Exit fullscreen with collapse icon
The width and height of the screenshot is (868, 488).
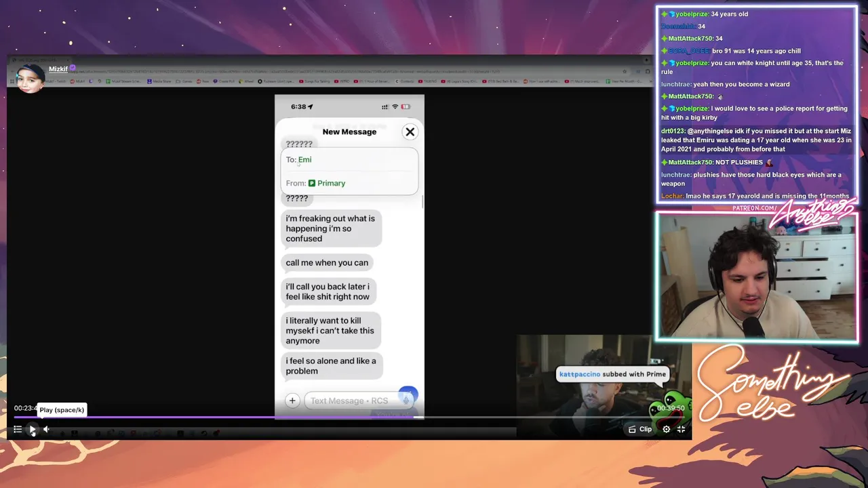(682, 429)
